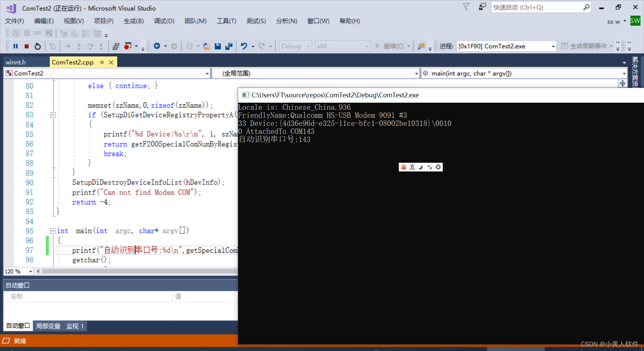Collapse the if block at line 83
The width and height of the screenshot is (644, 351).
(x=53, y=115)
